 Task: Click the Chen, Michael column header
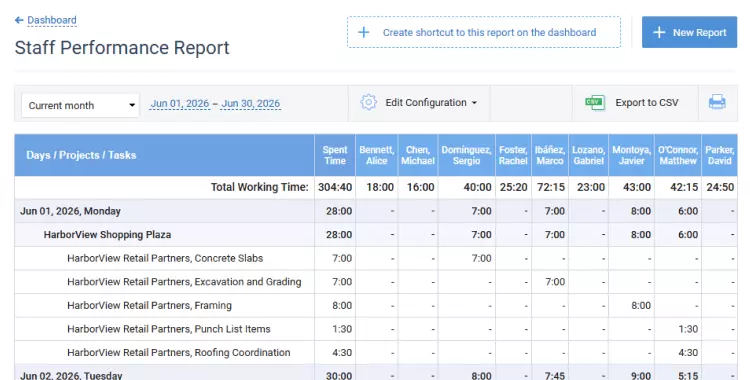point(418,155)
